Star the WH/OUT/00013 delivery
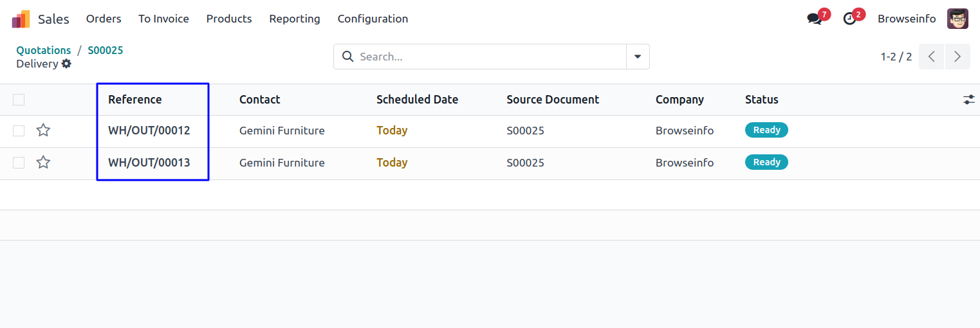The height and width of the screenshot is (328, 980). pyautogui.click(x=43, y=163)
